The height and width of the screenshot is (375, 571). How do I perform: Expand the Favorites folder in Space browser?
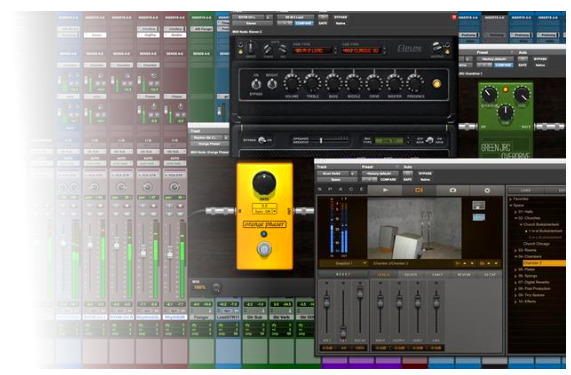(x=511, y=199)
